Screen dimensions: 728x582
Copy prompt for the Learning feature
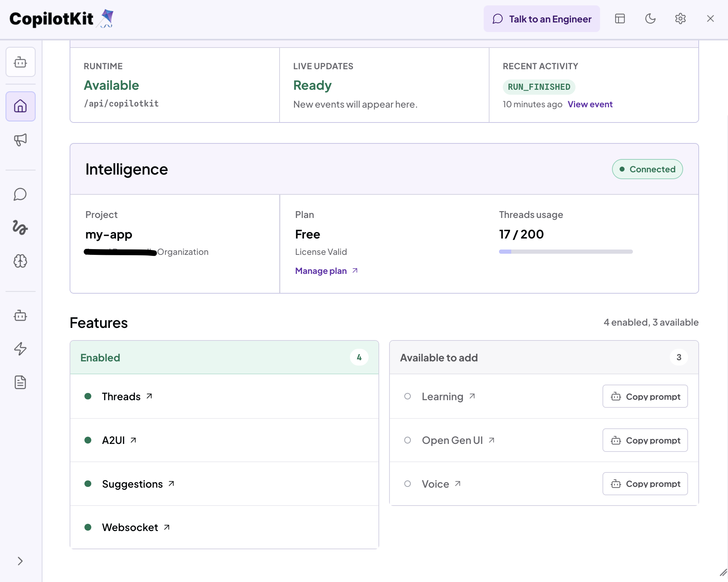645,396
